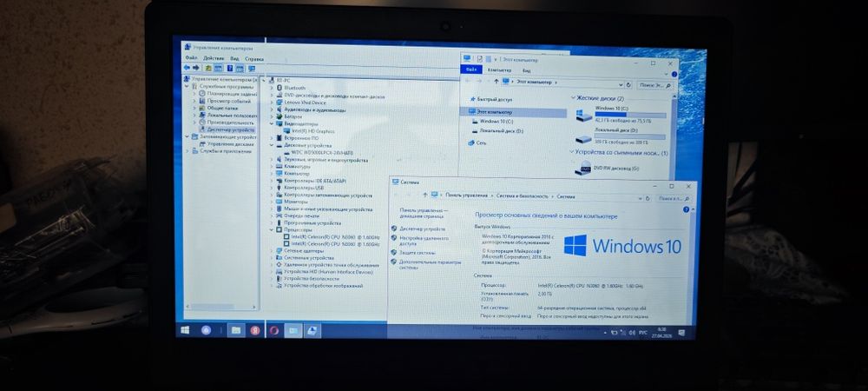Click the Up arrow in System window
868x391 pixels.
tap(424, 195)
